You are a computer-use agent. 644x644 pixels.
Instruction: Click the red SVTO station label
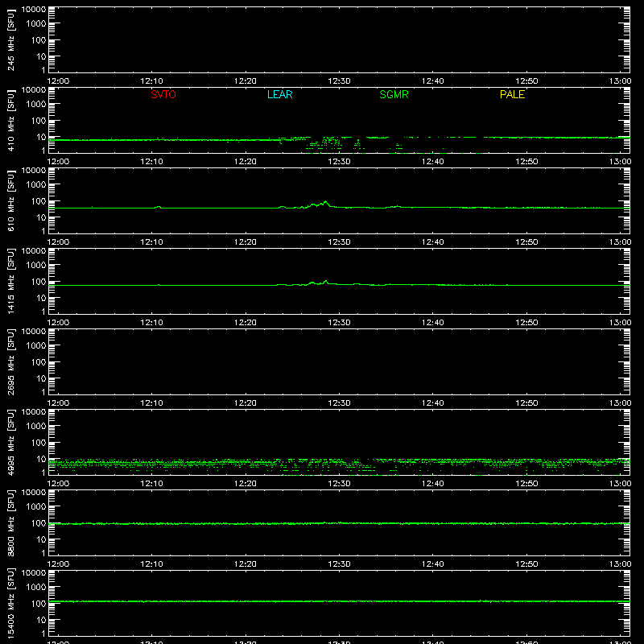[x=163, y=94]
